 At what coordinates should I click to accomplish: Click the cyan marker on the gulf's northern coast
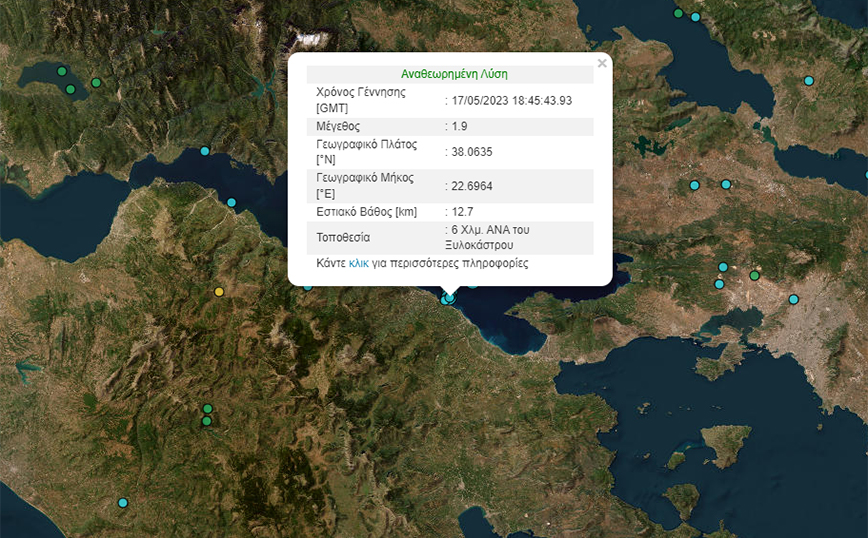point(205,151)
